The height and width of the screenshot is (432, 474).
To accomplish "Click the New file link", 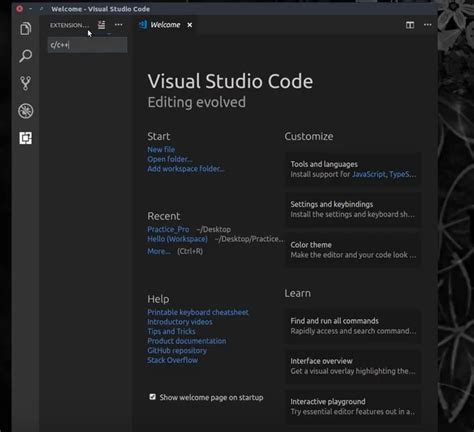I will click(x=161, y=149).
